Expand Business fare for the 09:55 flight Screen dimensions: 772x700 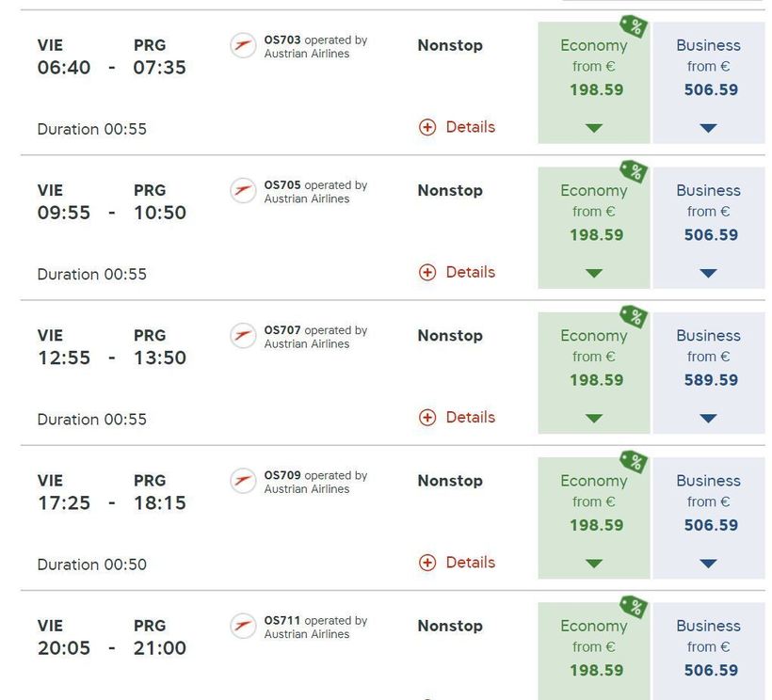[708, 274]
